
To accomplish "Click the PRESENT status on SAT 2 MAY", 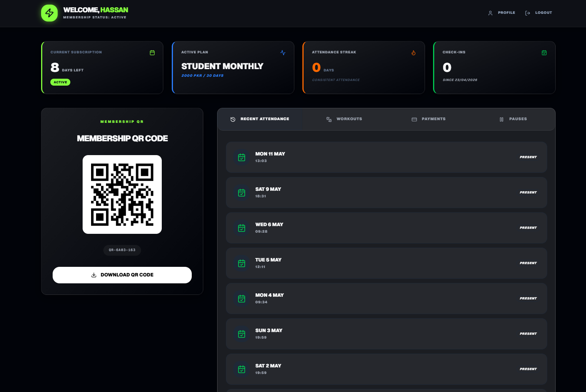I will [528, 369].
